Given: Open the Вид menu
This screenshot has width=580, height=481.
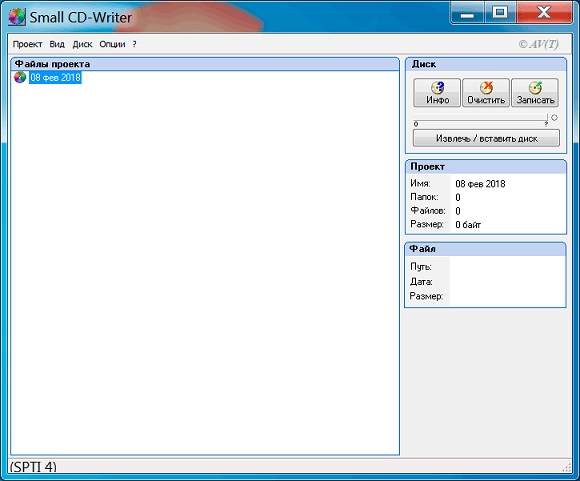Looking at the screenshot, I should point(57,44).
